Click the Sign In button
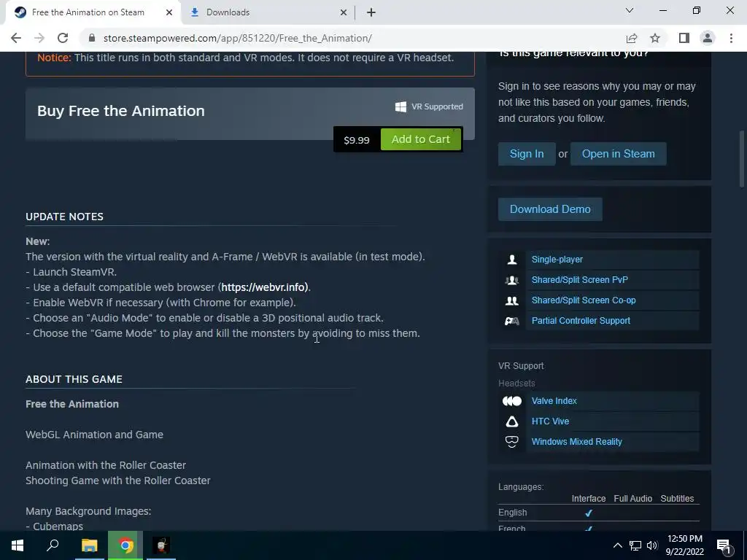 click(x=527, y=154)
